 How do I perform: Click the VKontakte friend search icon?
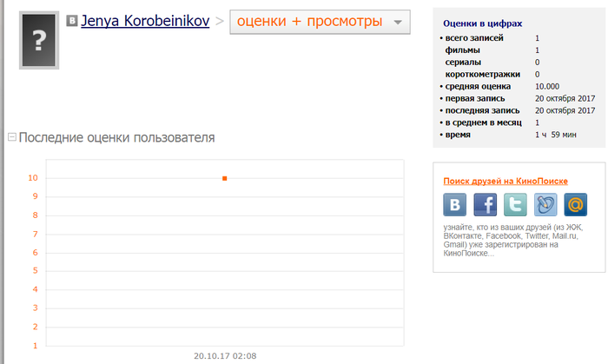[x=456, y=204]
